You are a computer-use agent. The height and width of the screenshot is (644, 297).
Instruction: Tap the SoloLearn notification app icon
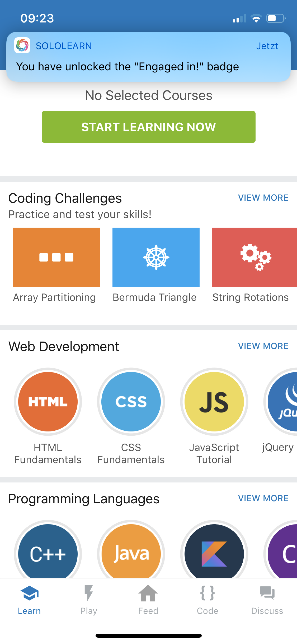(22, 45)
